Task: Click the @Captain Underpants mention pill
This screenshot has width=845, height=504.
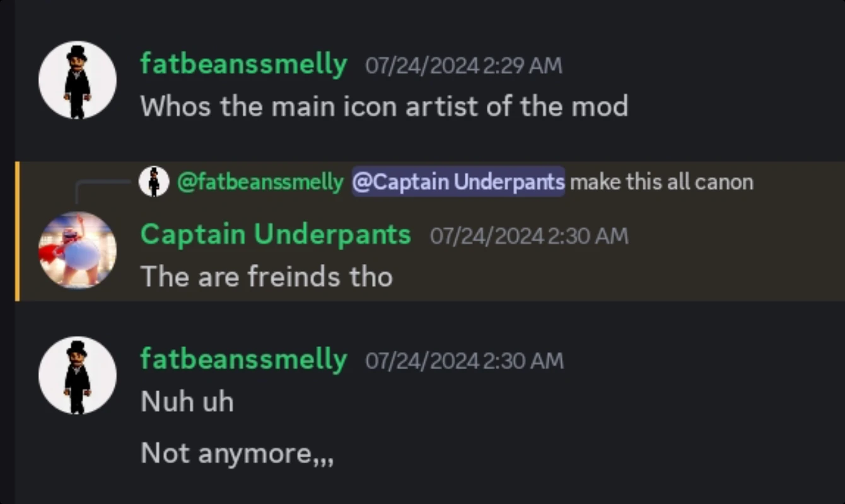Action: pyautogui.click(x=458, y=182)
